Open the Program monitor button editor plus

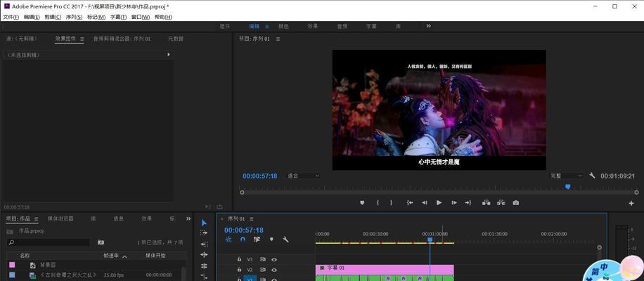631,203
